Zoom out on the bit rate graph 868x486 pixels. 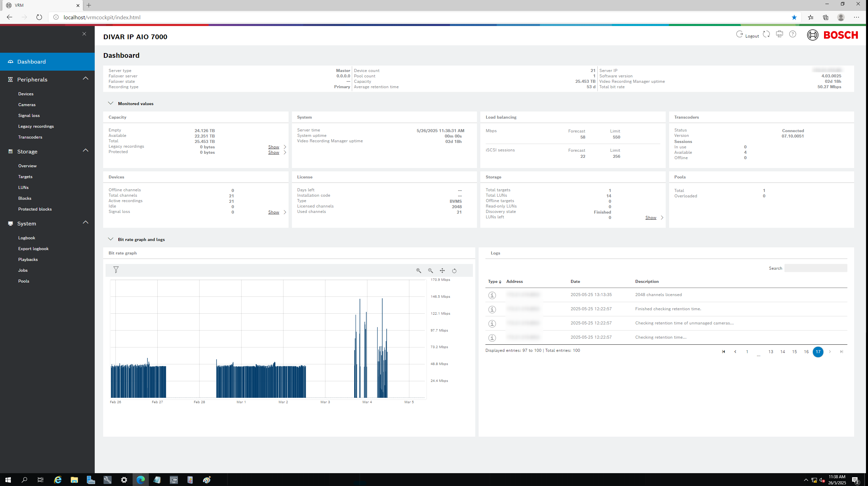tap(430, 271)
